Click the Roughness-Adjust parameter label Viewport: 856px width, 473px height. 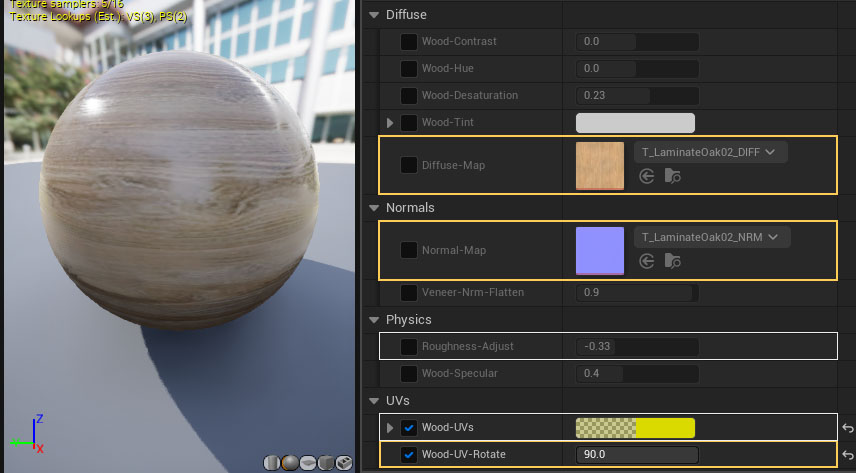pyautogui.click(x=467, y=346)
